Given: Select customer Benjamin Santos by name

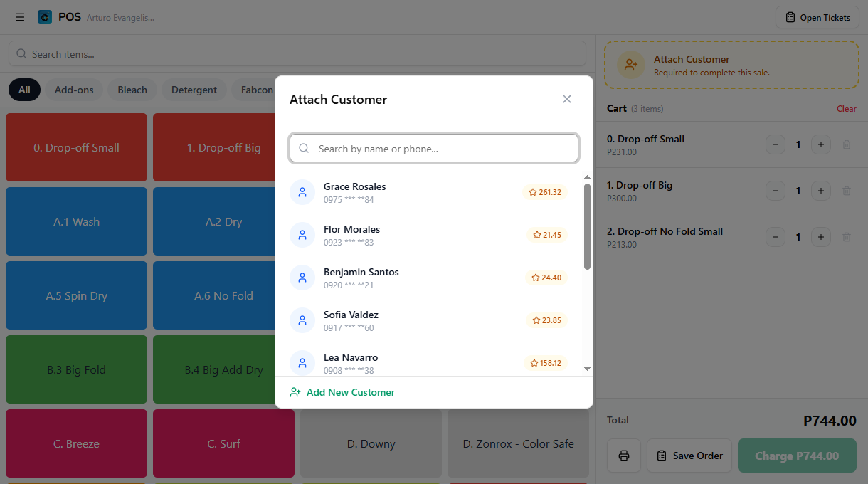Looking at the screenshot, I should tap(361, 272).
